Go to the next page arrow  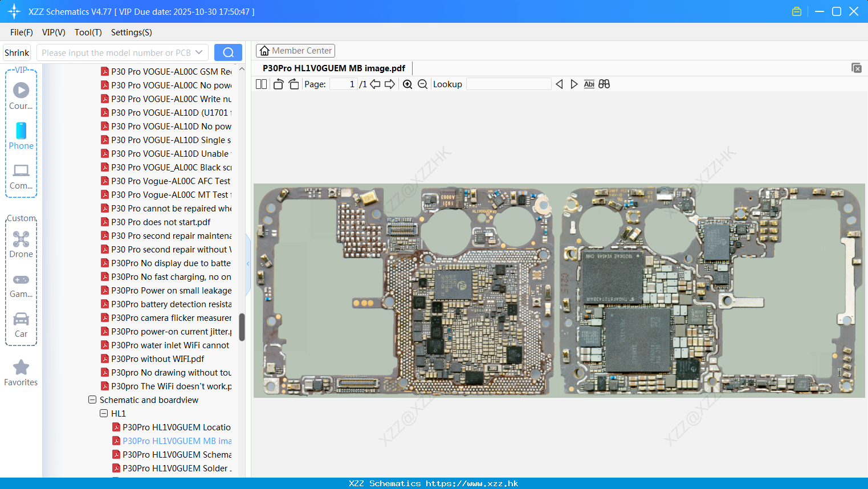click(390, 84)
